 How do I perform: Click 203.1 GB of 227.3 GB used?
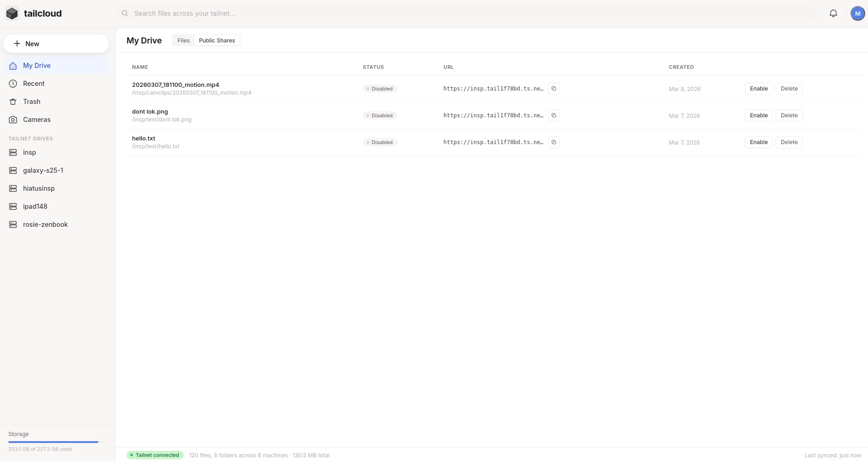[x=40, y=449]
